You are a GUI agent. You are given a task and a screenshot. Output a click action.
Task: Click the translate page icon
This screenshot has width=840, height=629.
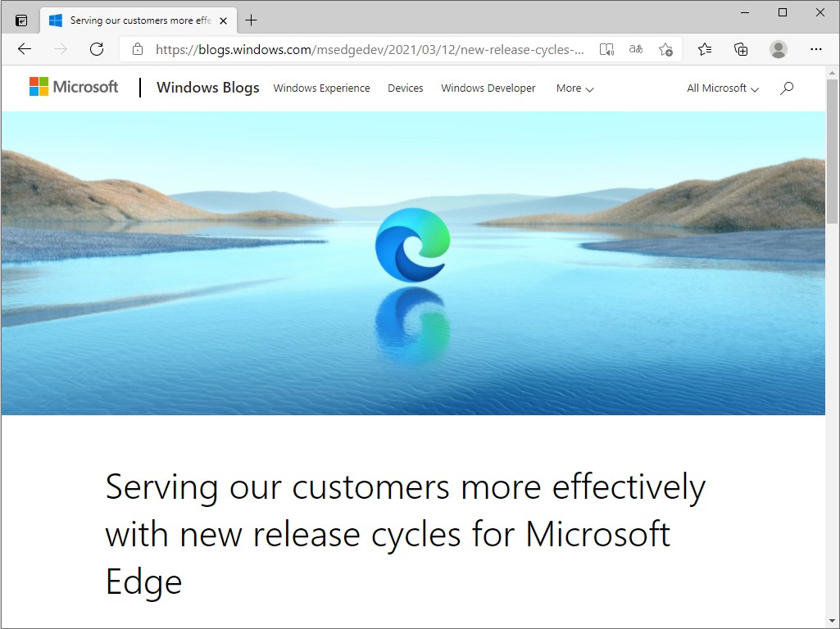tap(636, 49)
